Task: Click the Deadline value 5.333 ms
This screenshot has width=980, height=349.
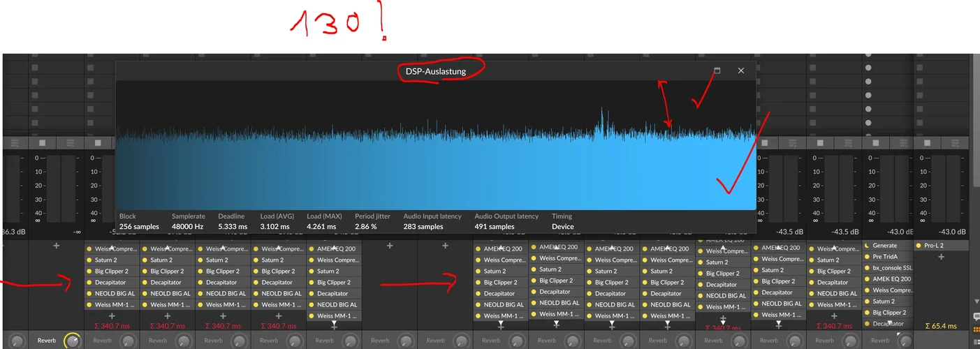Action: point(233,226)
